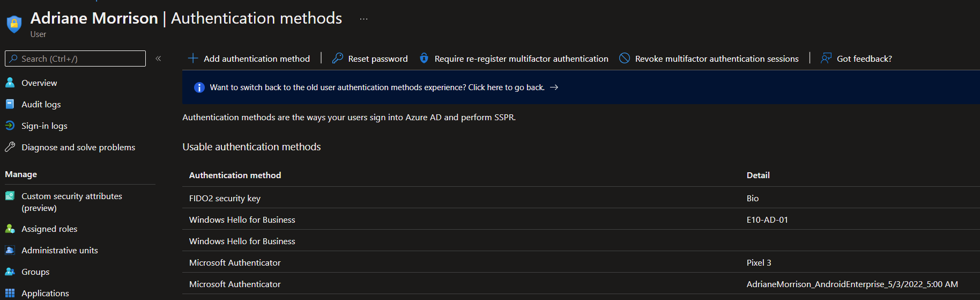Click the arrow at end of banner text
The width and height of the screenshot is (980, 300).
click(x=554, y=87)
